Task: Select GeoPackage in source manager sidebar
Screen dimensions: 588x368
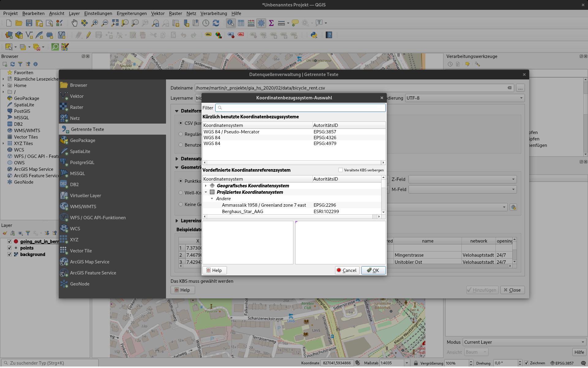Action: coord(82,140)
